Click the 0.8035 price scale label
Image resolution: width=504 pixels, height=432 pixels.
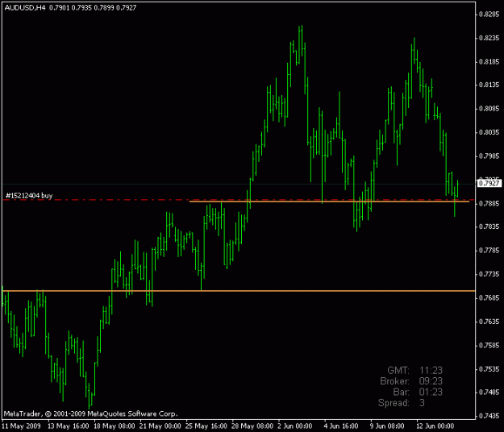pyautogui.click(x=489, y=132)
